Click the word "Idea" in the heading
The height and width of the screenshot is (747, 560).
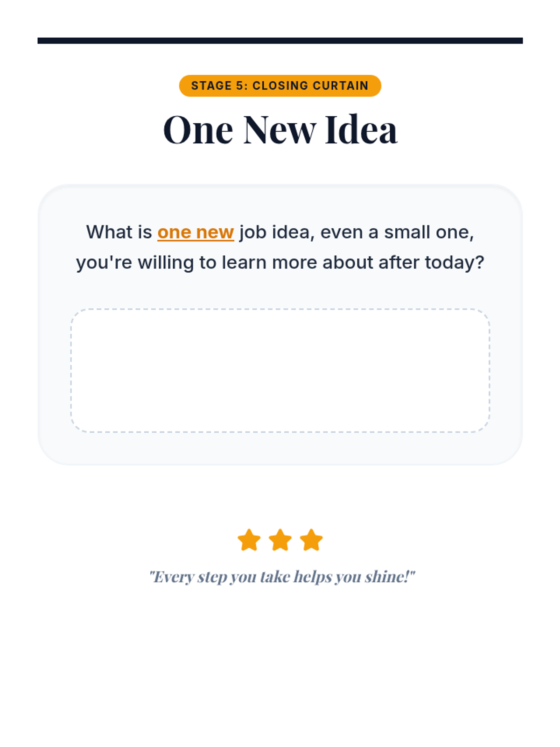(361, 129)
